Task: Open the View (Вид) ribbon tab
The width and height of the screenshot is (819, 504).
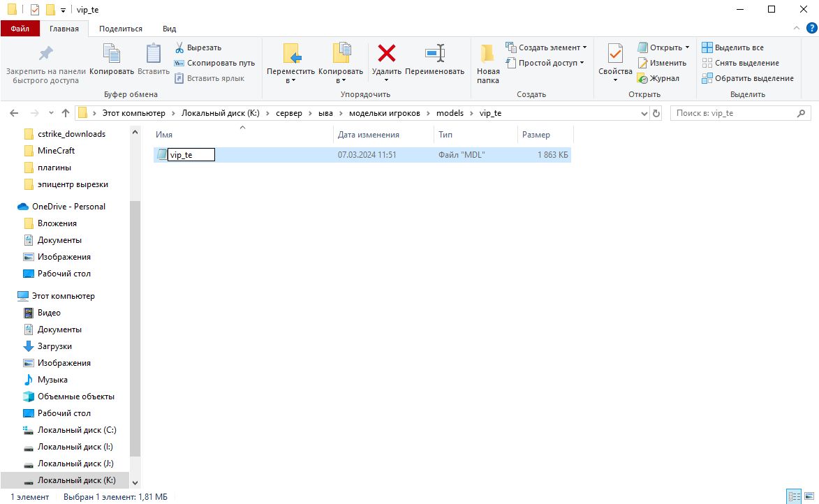Action: pos(169,29)
